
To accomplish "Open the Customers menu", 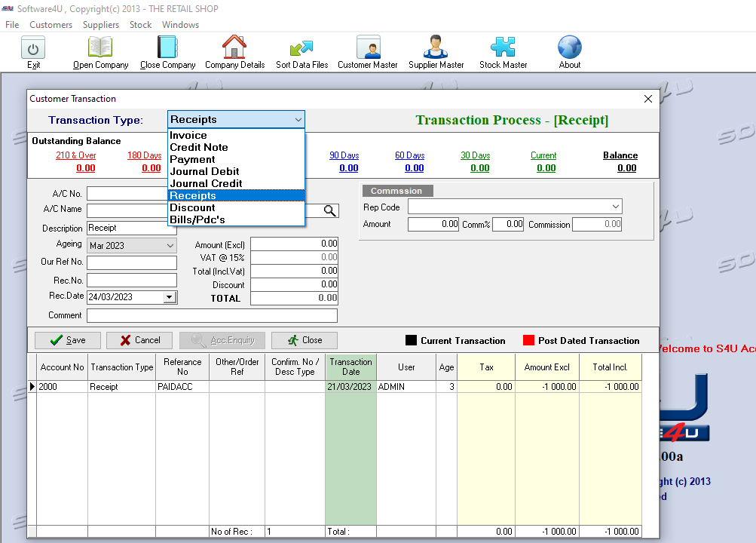I will 51,25.
